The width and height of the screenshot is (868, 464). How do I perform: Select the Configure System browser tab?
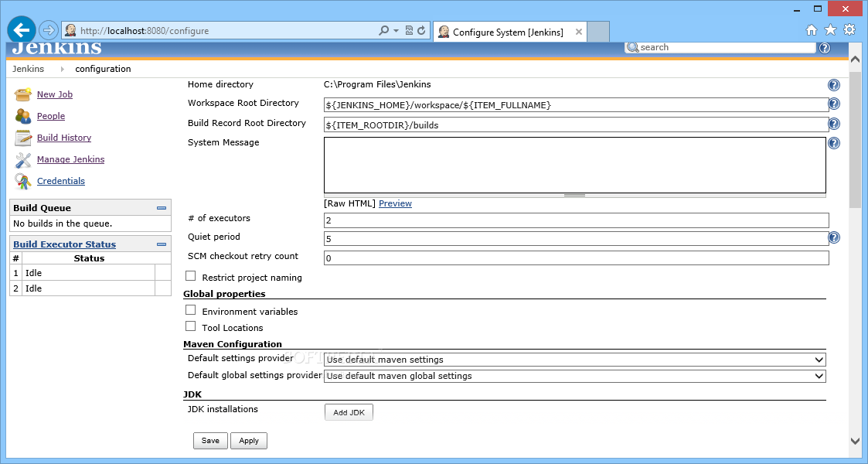[x=509, y=32]
